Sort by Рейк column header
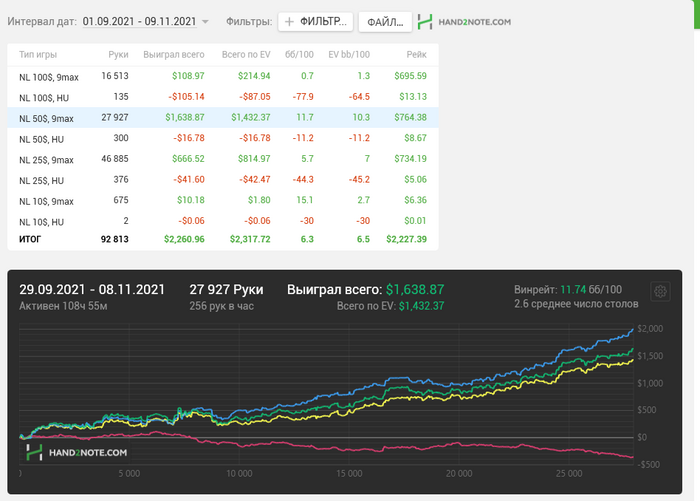 coord(415,54)
